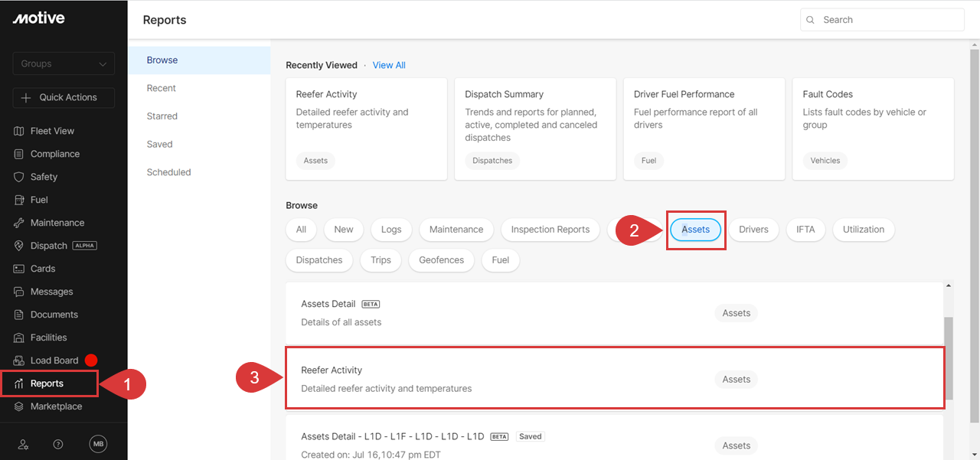Open the Quick Actions menu

(64, 97)
